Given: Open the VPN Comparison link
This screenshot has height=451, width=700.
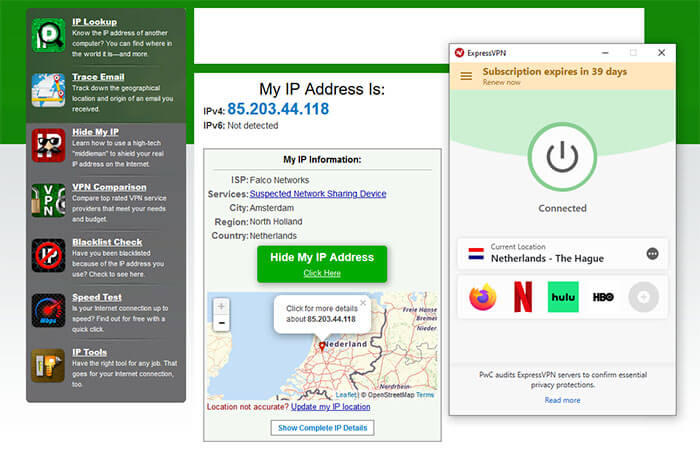Looking at the screenshot, I should [x=109, y=187].
